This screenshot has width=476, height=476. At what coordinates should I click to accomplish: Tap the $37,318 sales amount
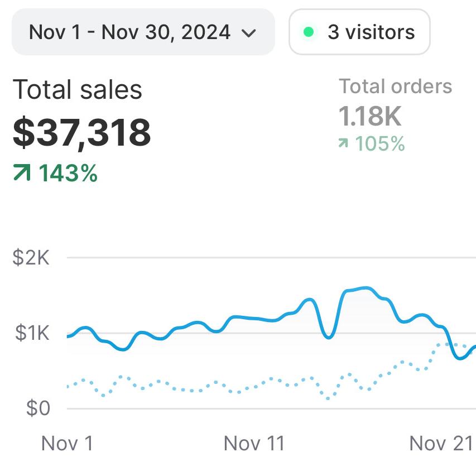(x=82, y=132)
